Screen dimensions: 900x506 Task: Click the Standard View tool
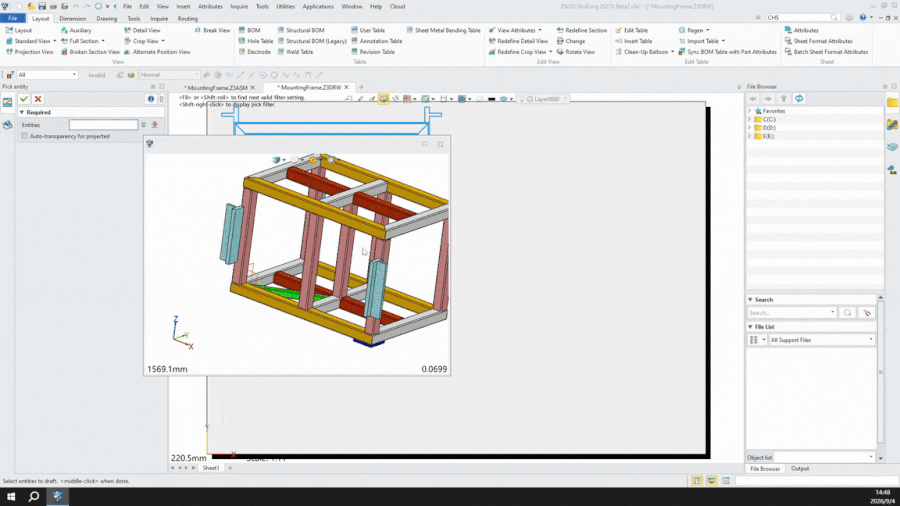28,41
